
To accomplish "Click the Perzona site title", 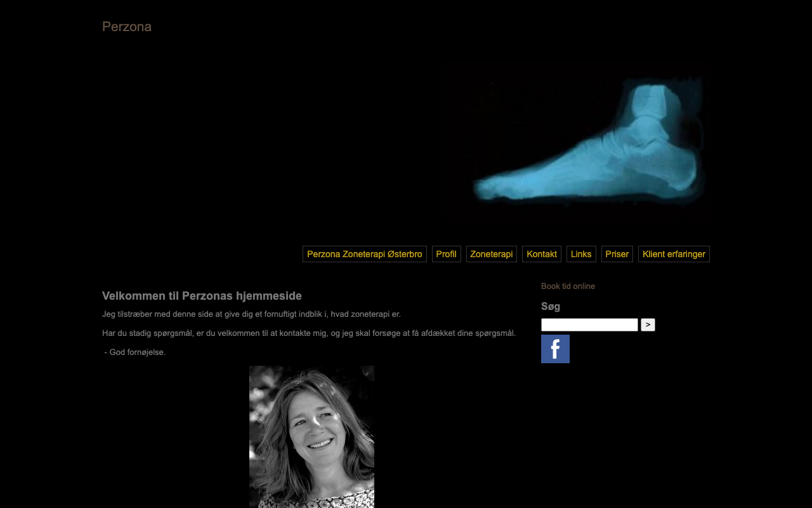I will [x=127, y=27].
